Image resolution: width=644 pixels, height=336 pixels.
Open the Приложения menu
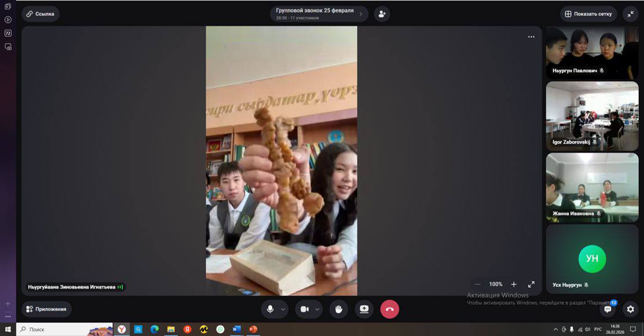(x=47, y=309)
